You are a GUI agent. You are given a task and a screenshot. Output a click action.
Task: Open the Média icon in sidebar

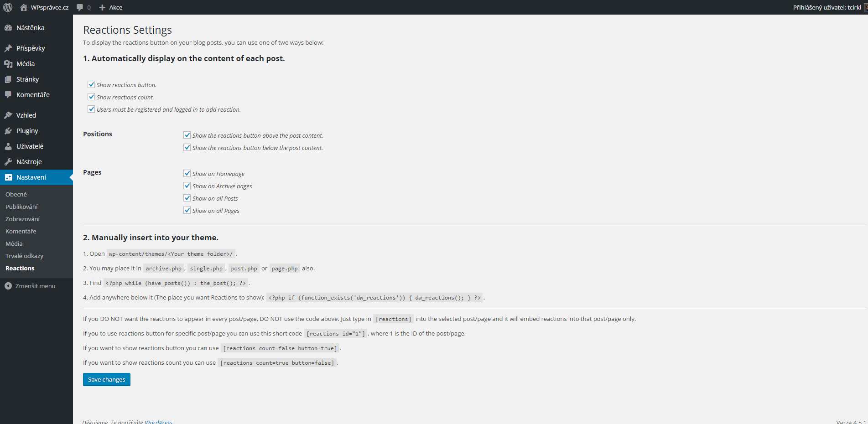pos(8,64)
